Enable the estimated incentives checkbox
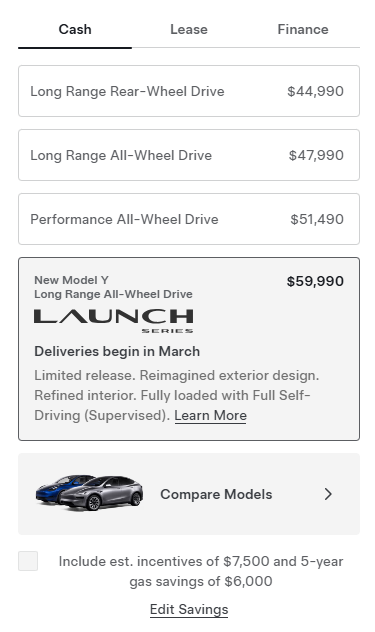This screenshot has height=632, width=375. click(x=28, y=561)
